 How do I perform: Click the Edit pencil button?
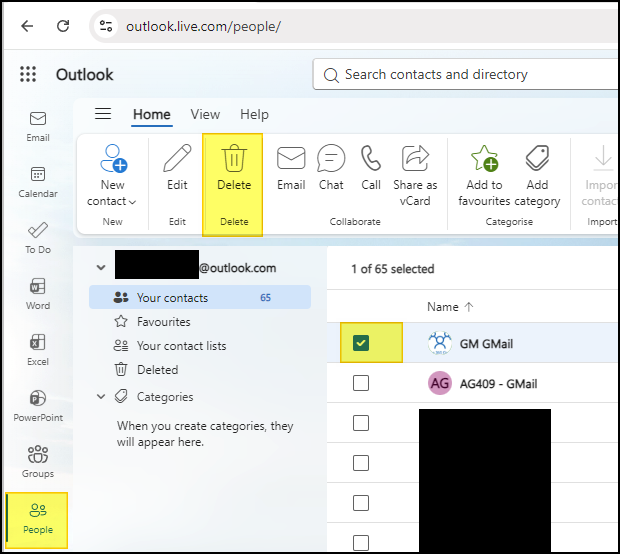177,168
